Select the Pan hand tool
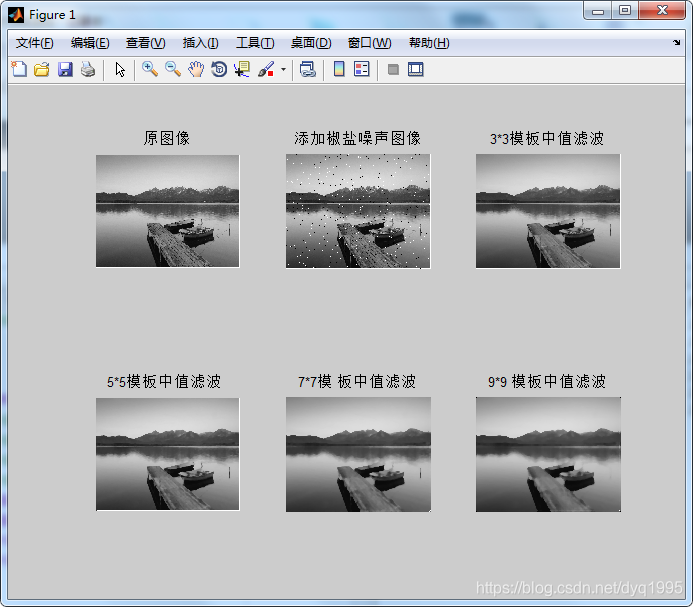Viewport: 693px width, 607px height. [196, 69]
